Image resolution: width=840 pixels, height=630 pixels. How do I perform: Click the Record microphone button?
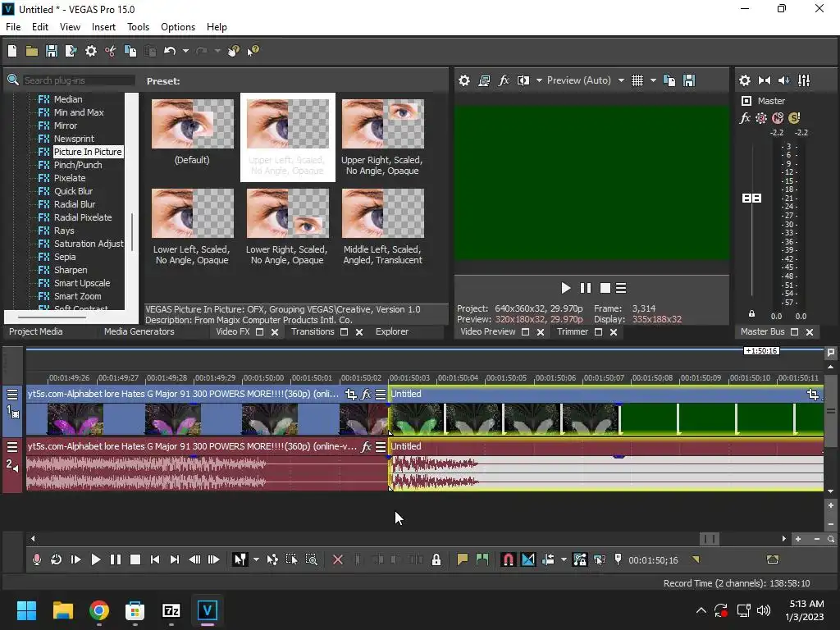pyautogui.click(x=36, y=559)
